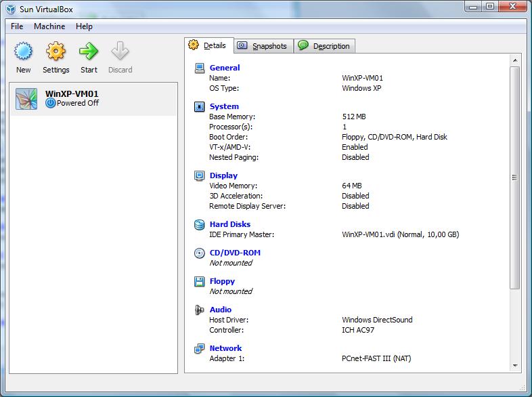Click the Powered Off status icon
The width and height of the screenshot is (532, 397).
(51, 103)
